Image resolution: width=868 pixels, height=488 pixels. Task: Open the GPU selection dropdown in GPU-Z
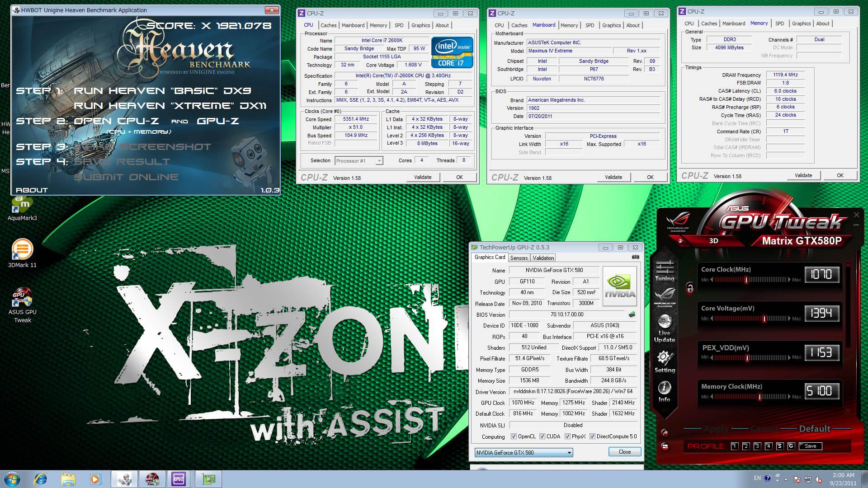coord(524,452)
